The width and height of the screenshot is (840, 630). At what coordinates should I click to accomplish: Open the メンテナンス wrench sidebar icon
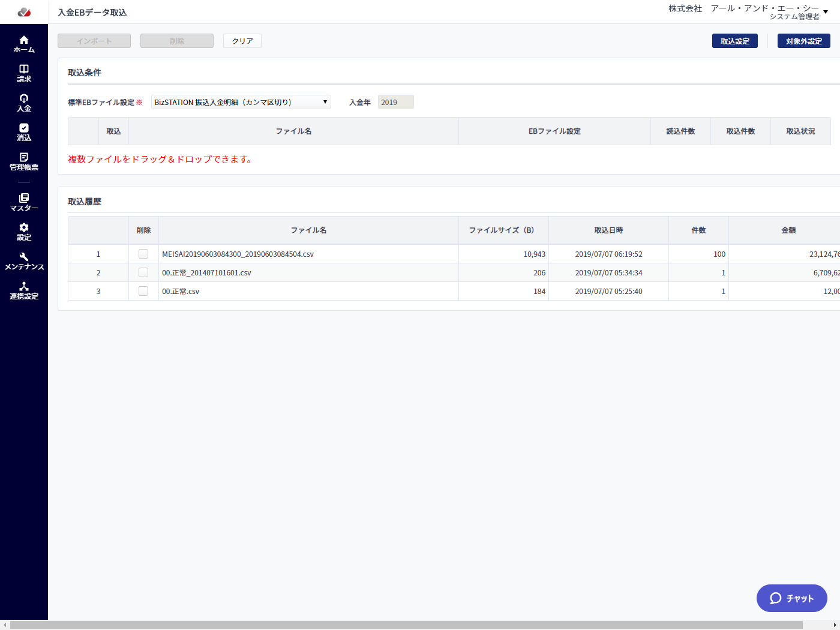(x=24, y=261)
